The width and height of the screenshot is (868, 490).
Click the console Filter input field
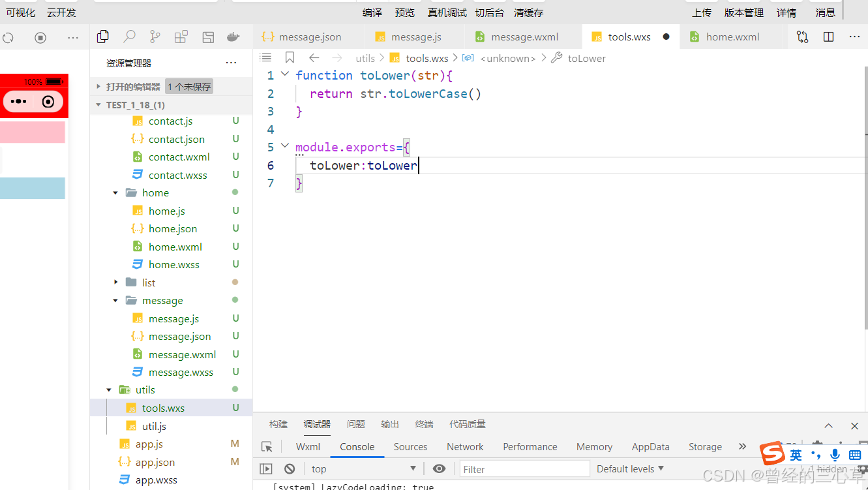(525, 469)
